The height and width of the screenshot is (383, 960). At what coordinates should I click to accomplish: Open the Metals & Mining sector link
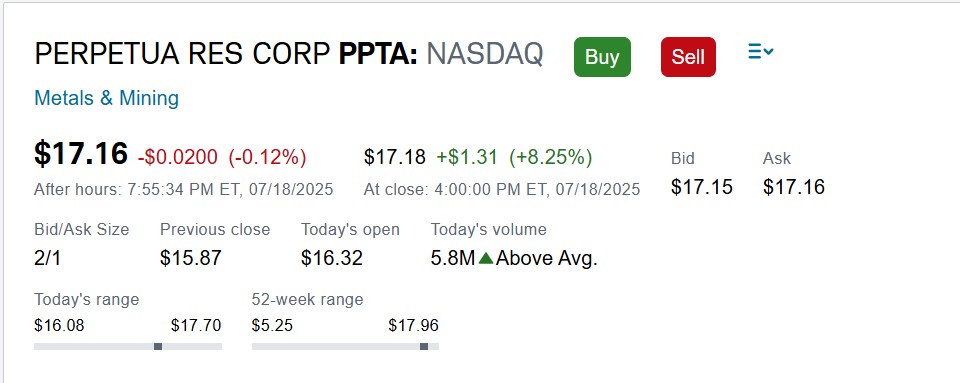point(107,98)
